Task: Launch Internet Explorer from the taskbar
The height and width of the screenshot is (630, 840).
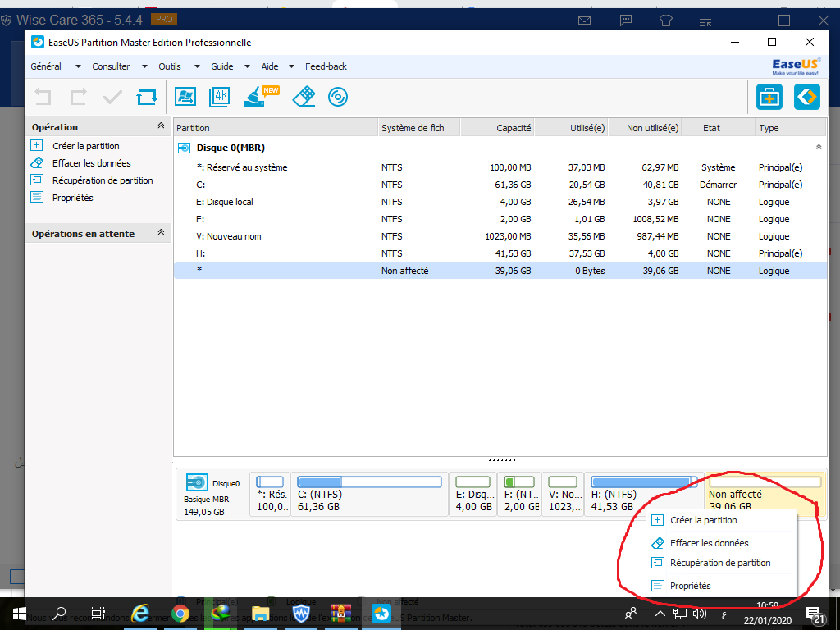Action: click(x=140, y=614)
